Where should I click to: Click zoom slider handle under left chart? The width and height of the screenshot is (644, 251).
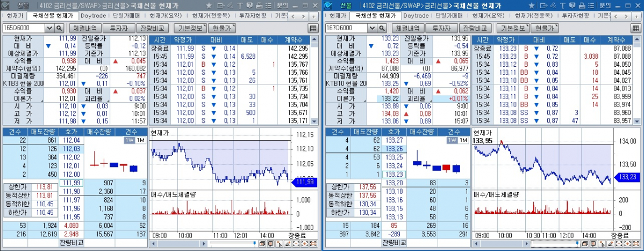pos(255,243)
